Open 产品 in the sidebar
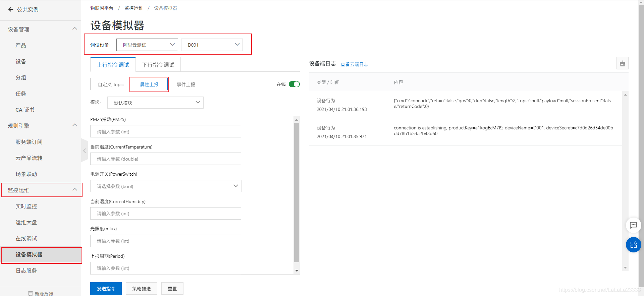Screen dimensions: 644x296 tap(21, 45)
